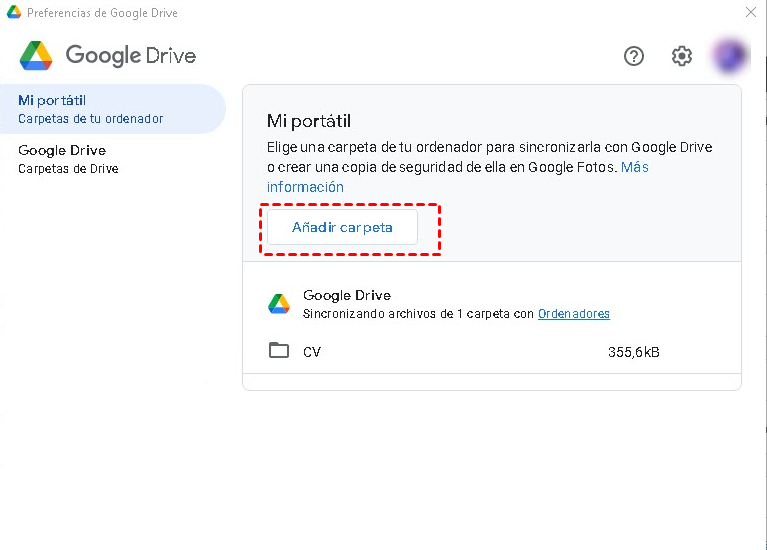Viewport: 767px width, 550px height.
Task: Click the Preferencias de Google Drive title text
Action: (x=102, y=13)
